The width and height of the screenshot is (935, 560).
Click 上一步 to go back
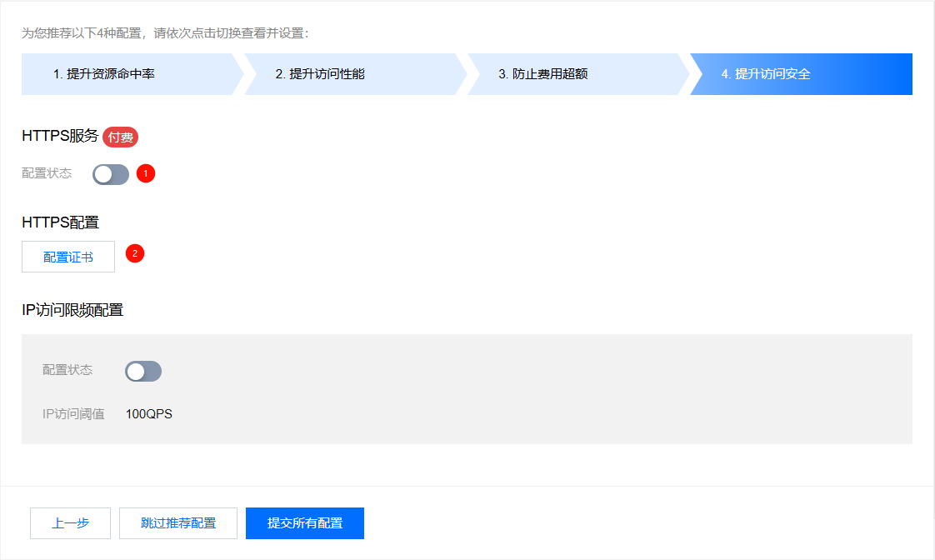pyautogui.click(x=70, y=523)
